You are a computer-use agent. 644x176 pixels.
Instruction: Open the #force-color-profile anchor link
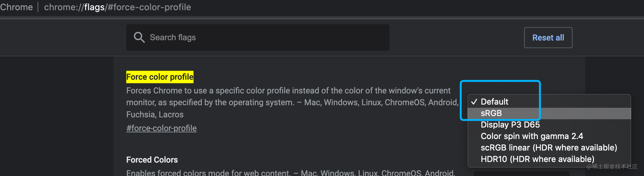(161, 128)
